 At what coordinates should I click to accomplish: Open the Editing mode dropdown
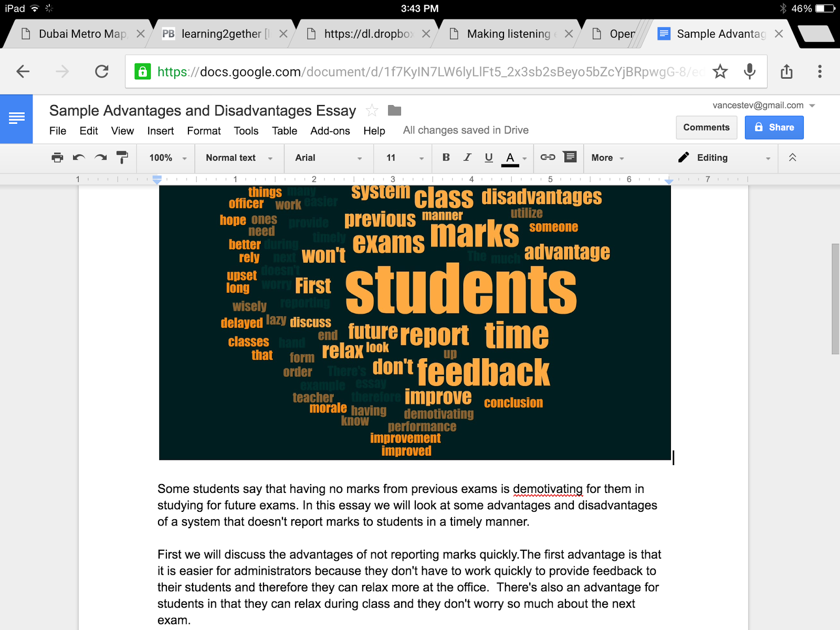(724, 158)
